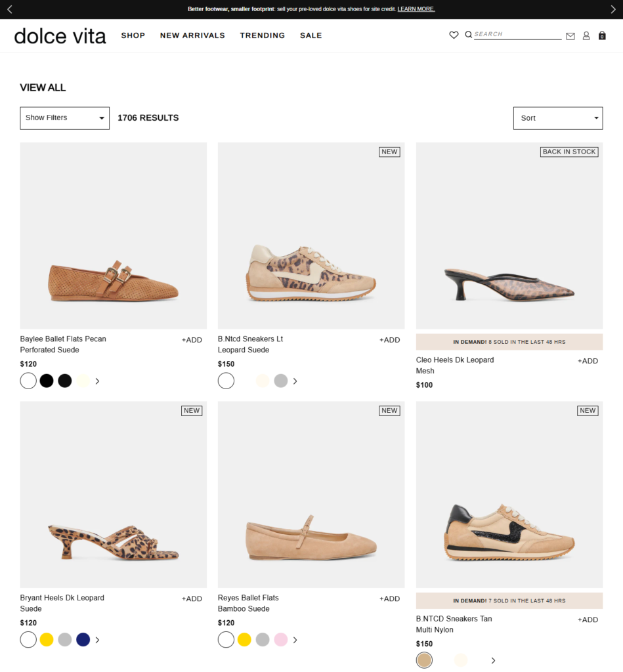The image size is (623, 672).
Task: Open the shopping bag icon
Action: point(602,36)
